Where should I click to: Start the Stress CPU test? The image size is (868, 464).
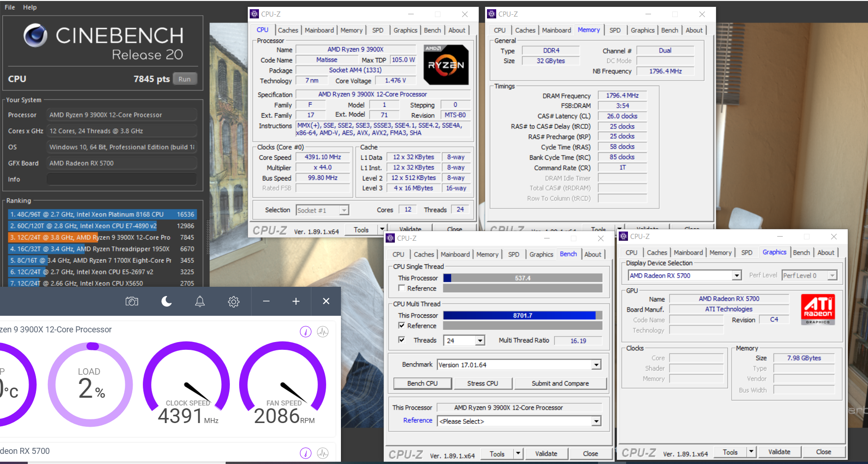pyautogui.click(x=483, y=383)
